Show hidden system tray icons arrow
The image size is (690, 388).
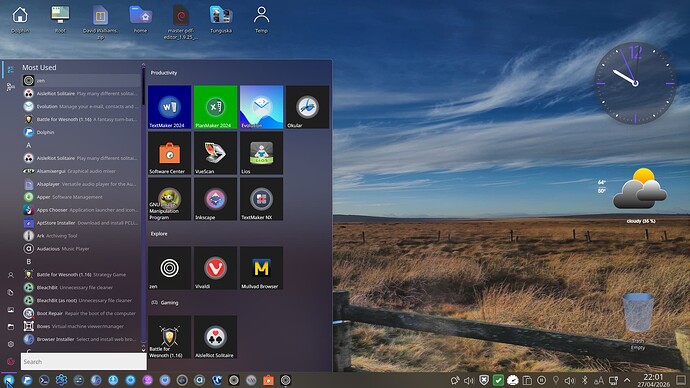(x=627, y=380)
